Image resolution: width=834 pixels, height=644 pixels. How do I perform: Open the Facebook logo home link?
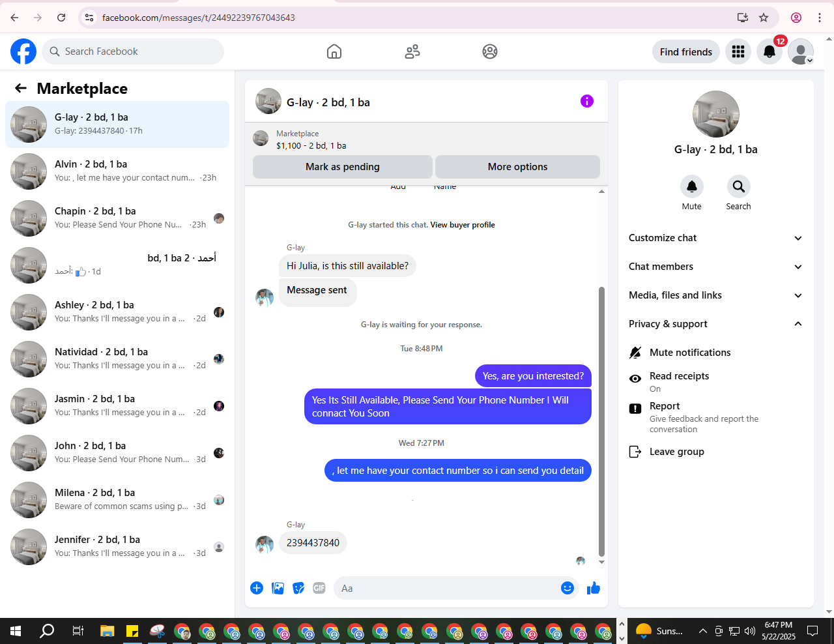coord(23,51)
